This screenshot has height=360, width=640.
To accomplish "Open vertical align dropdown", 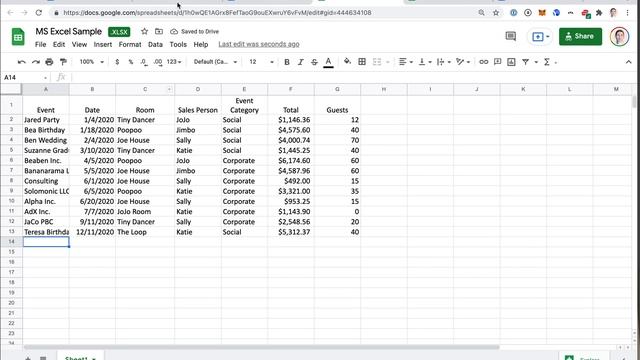I will [x=425, y=62].
